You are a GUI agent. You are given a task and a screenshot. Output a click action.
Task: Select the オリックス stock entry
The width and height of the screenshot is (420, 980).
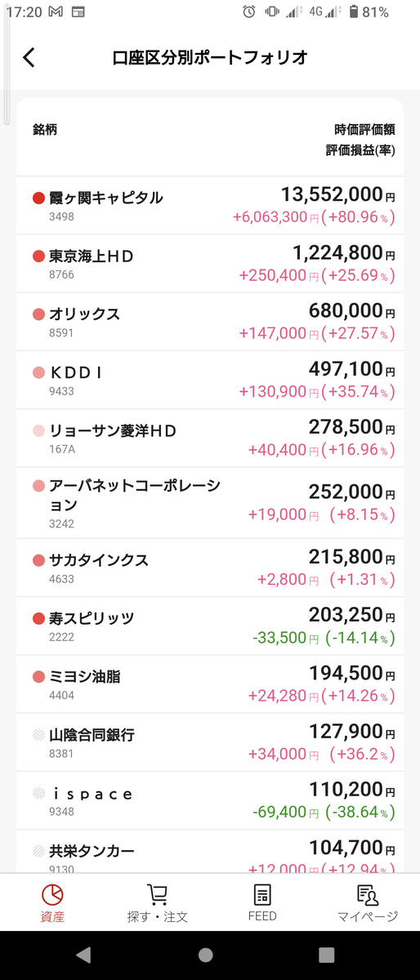pyautogui.click(x=210, y=322)
